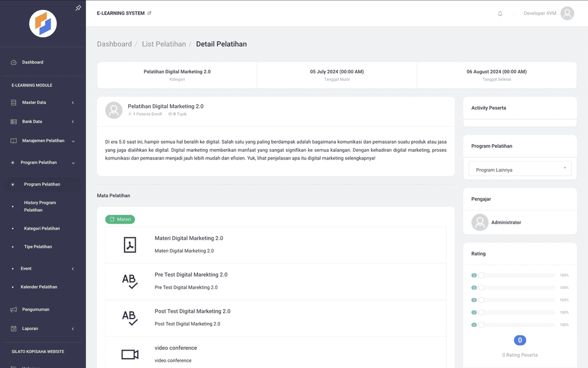
Task: Click the Dashboard breadcrumb link
Action: coord(114,44)
